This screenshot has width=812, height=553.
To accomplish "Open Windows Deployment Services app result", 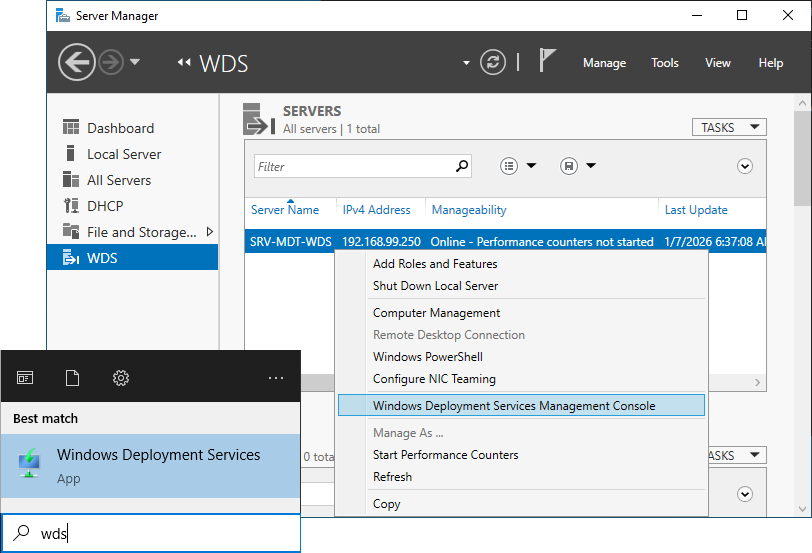I will tap(151, 466).
